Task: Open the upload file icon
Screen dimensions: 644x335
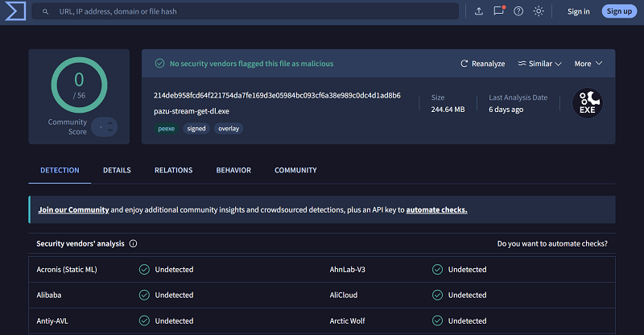Action: [x=479, y=11]
